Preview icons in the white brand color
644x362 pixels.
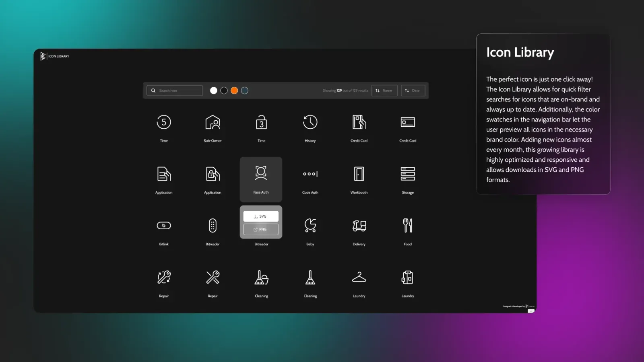click(214, 90)
